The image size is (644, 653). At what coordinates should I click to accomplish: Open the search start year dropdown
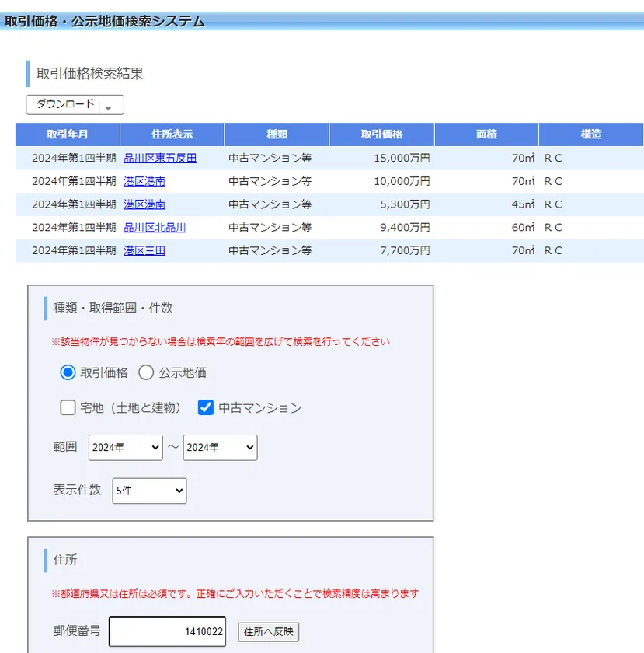[x=124, y=446]
